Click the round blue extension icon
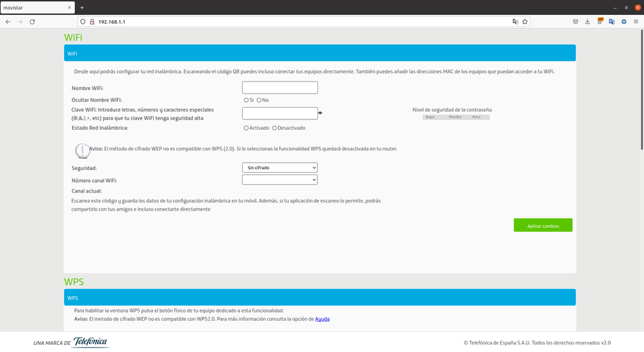 tap(624, 22)
